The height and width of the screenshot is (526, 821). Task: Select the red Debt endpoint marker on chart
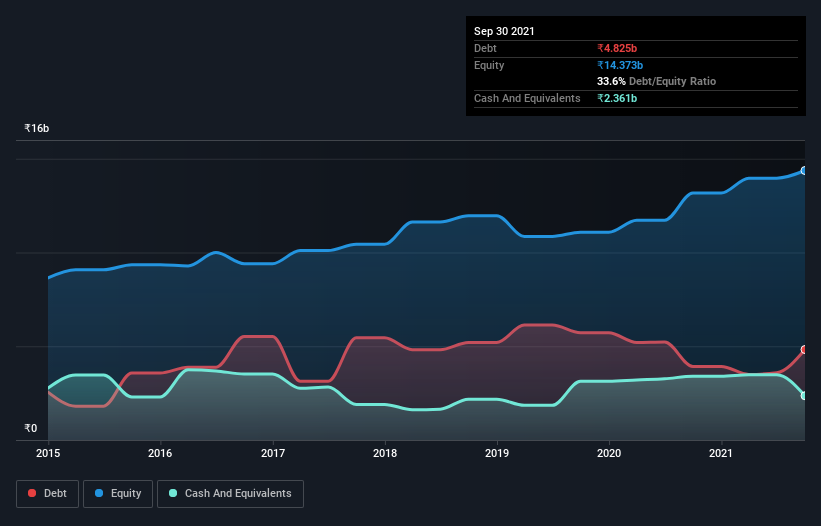[804, 350]
